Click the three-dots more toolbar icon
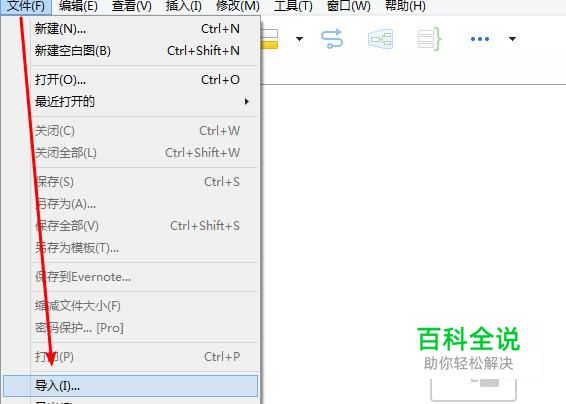This screenshot has width=566, height=404. pos(480,39)
